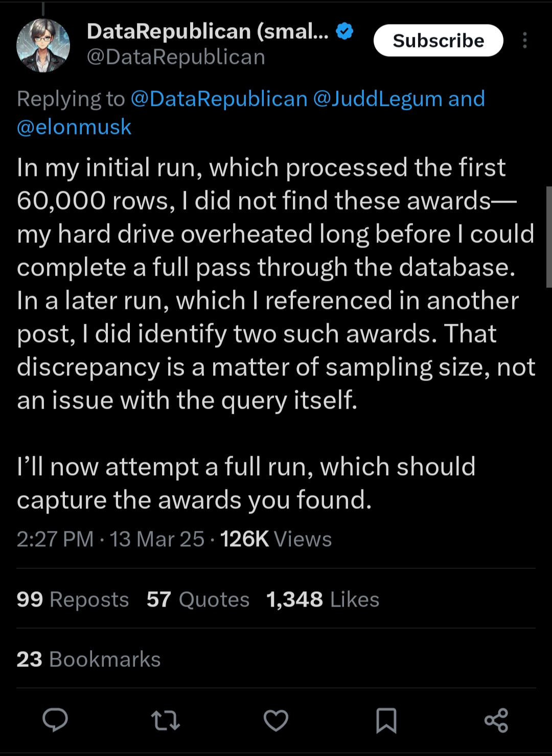Click the blue verified badge
The width and height of the screenshot is (552, 756).
[x=345, y=32]
